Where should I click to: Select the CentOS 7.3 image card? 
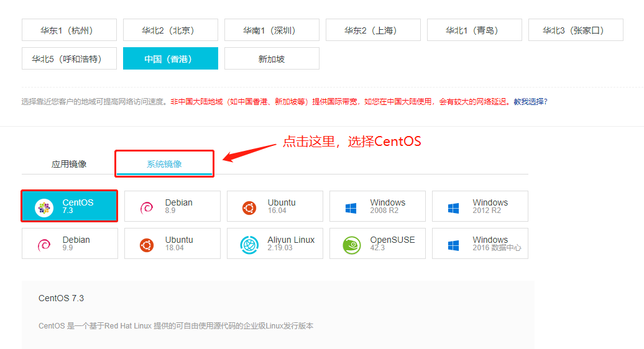point(70,206)
